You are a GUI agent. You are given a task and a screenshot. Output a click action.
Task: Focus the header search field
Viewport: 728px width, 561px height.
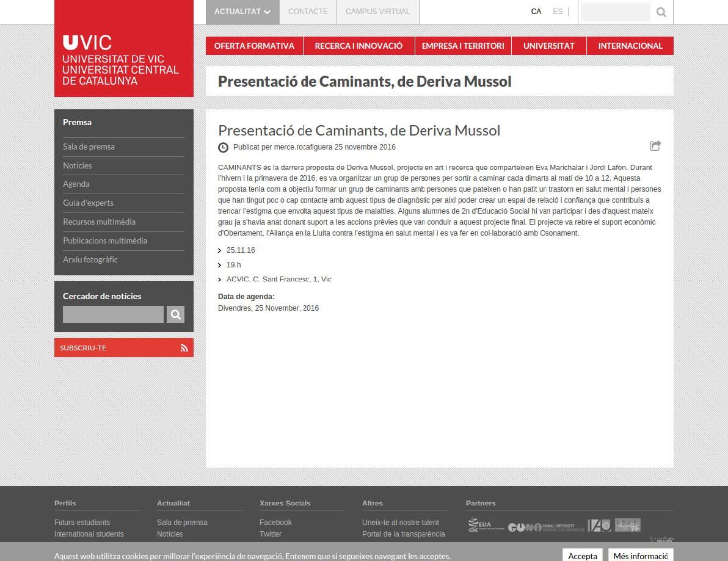pos(616,12)
